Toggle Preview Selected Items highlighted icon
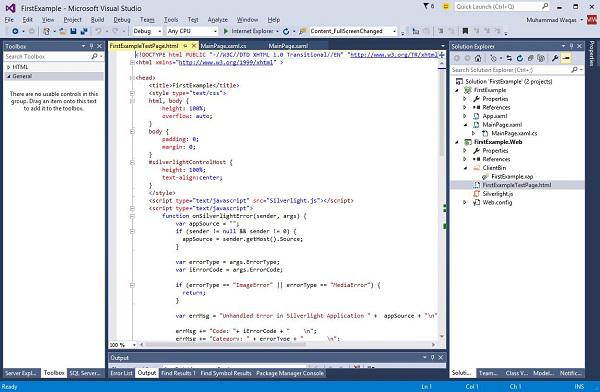Image resolution: width=600 pixels, height=392 pixels. click(566, 58)
